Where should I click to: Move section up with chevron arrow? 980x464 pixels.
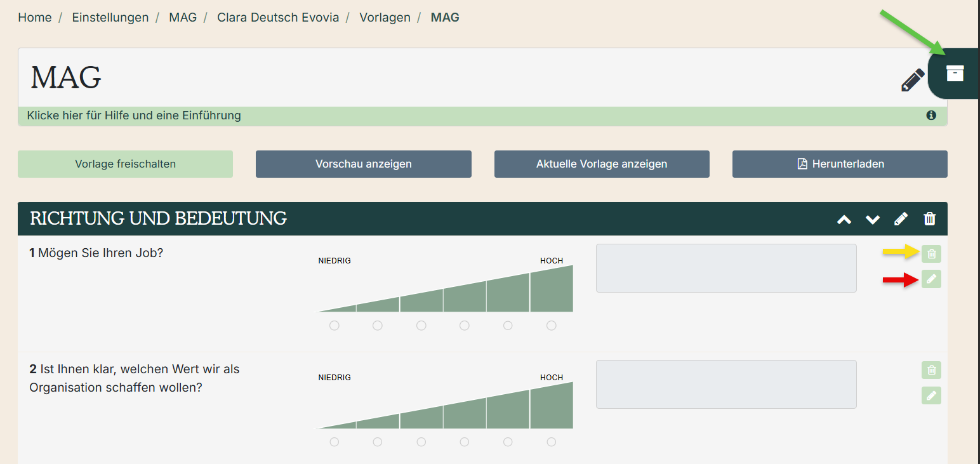(844, 219)
